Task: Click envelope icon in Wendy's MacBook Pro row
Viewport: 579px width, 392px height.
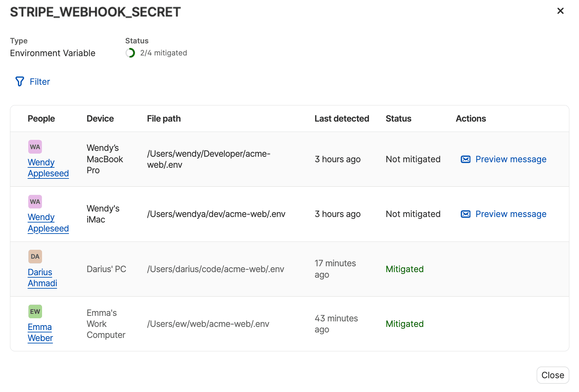Action: pos(466,159)
